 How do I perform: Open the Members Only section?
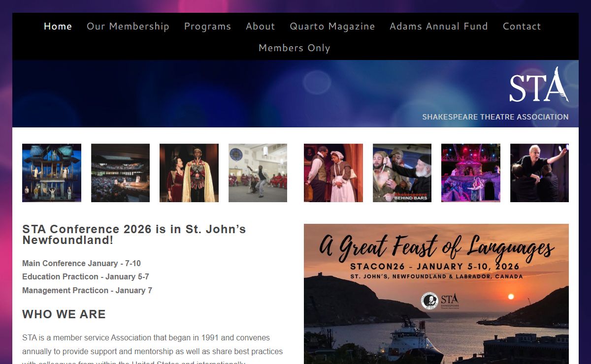tap(294, 48)
